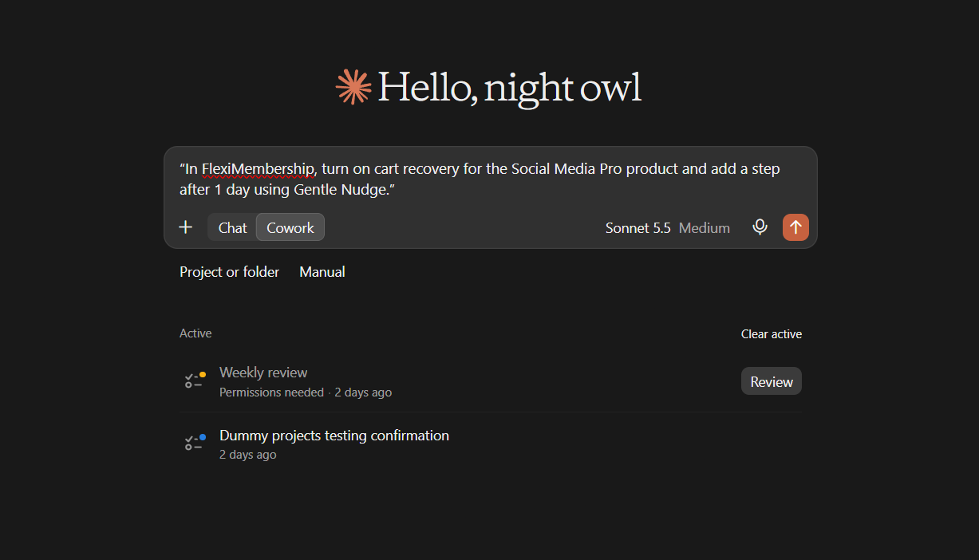The image size is (979, 560).
Task: Click the misspelled word FlexiMembership
Action: tap(258, 169)
